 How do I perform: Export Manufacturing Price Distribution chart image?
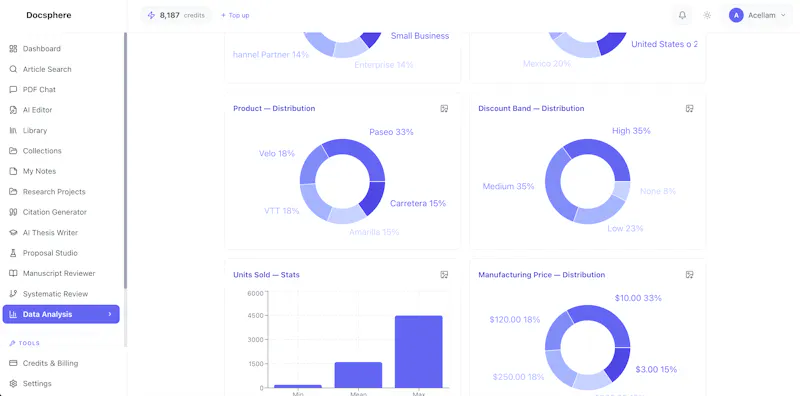(689, 275)
